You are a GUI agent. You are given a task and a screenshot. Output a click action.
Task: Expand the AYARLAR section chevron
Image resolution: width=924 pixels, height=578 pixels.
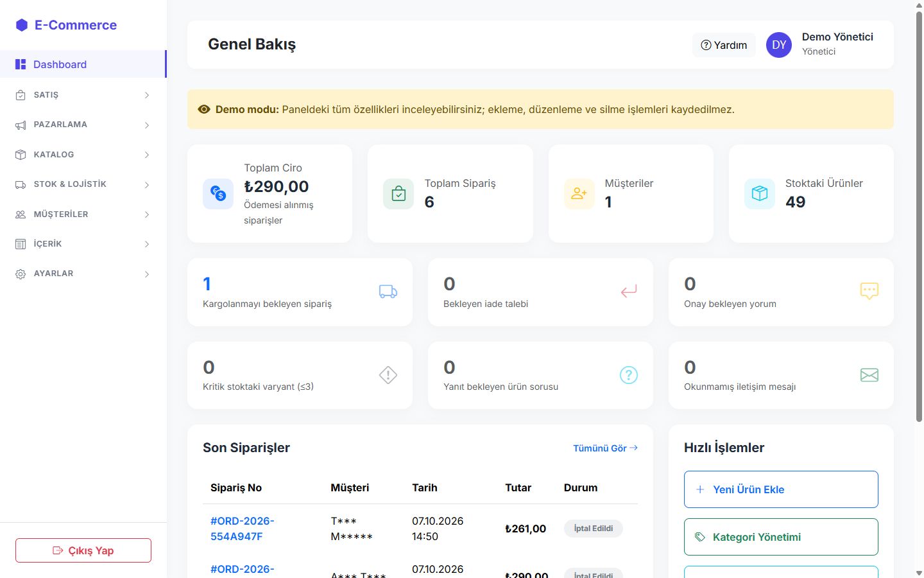147,274
